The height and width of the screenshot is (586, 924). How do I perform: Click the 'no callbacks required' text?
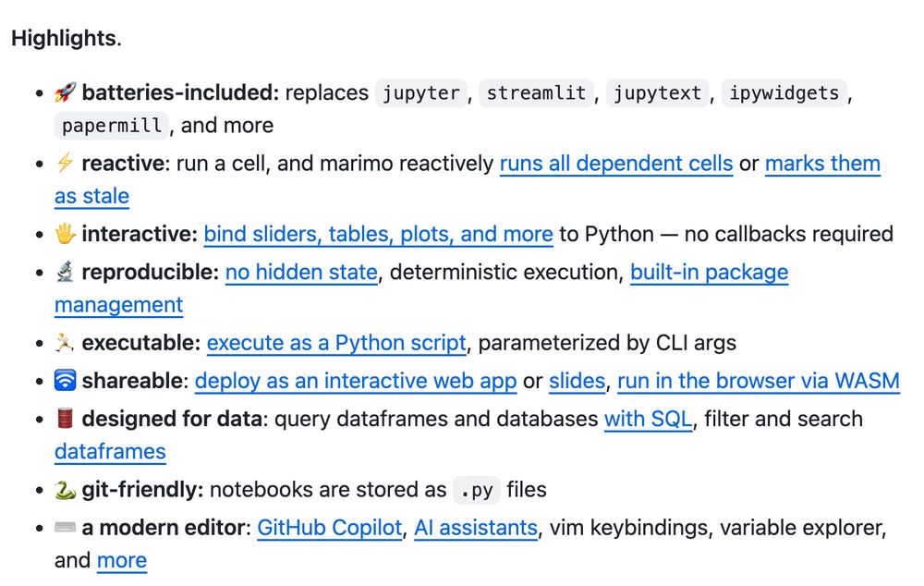click(x=788, y=234)
